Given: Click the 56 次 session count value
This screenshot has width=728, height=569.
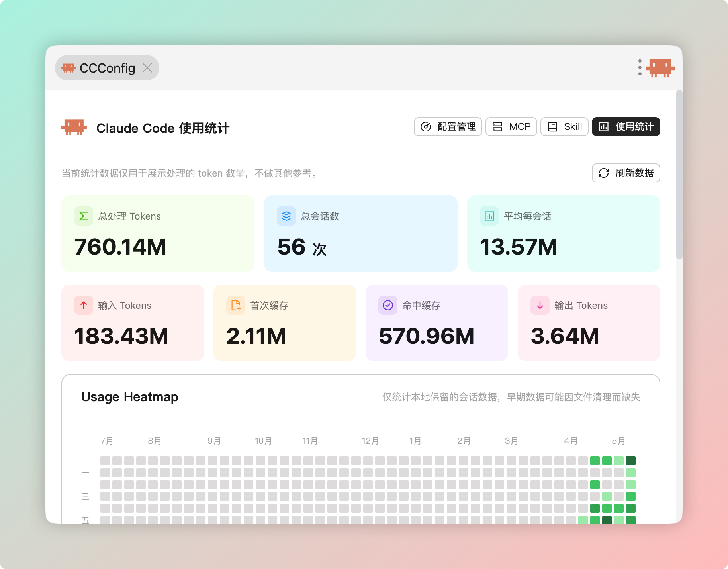Looking at the screenshot, I should 302,247.
